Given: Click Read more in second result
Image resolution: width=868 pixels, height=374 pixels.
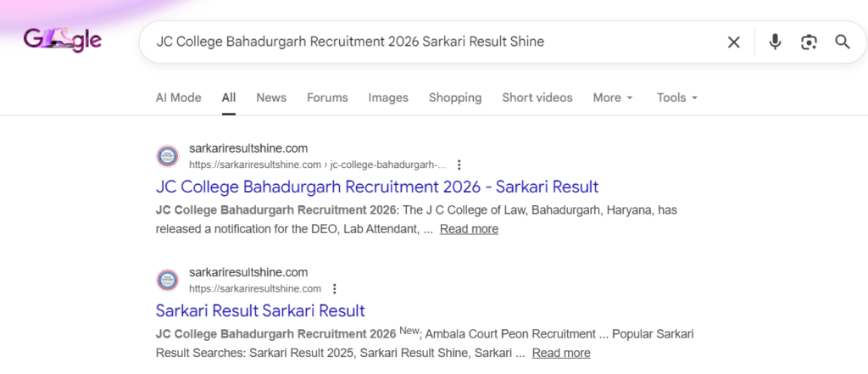Looking at the screenshot, I should pos(561,353).
